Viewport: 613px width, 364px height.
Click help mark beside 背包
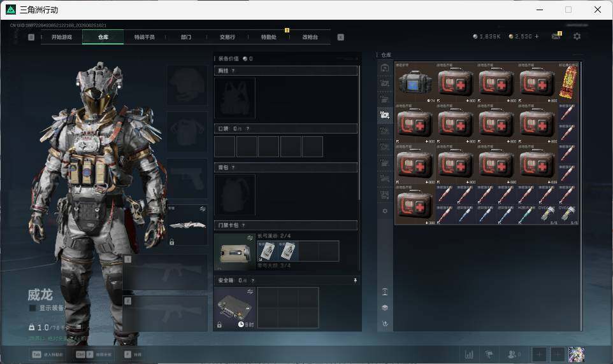coord(233,167)
